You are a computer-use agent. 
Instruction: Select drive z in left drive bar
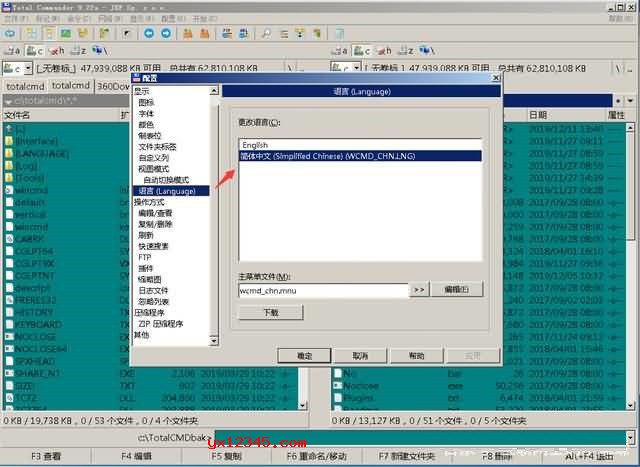[x=78, y=51]
